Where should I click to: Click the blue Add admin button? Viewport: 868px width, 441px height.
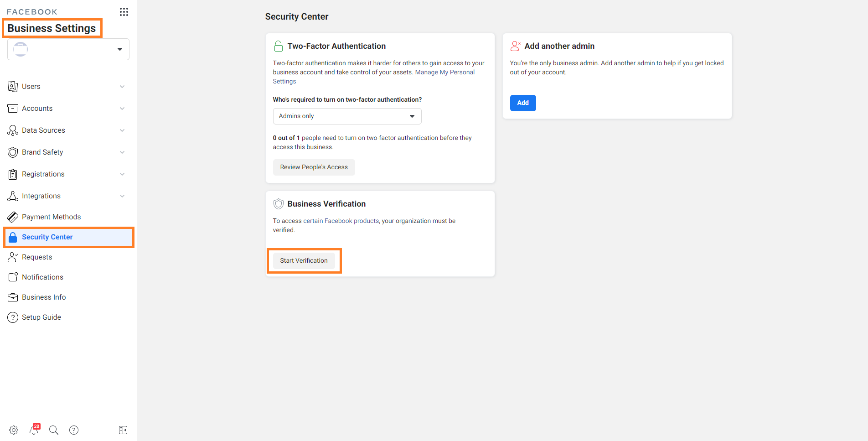point(522,103)
